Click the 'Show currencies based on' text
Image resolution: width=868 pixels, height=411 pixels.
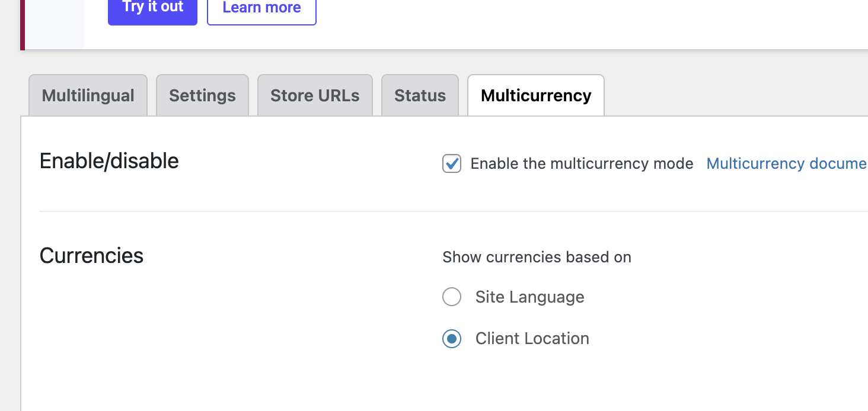pyautogui.click(x=537, y=257)
